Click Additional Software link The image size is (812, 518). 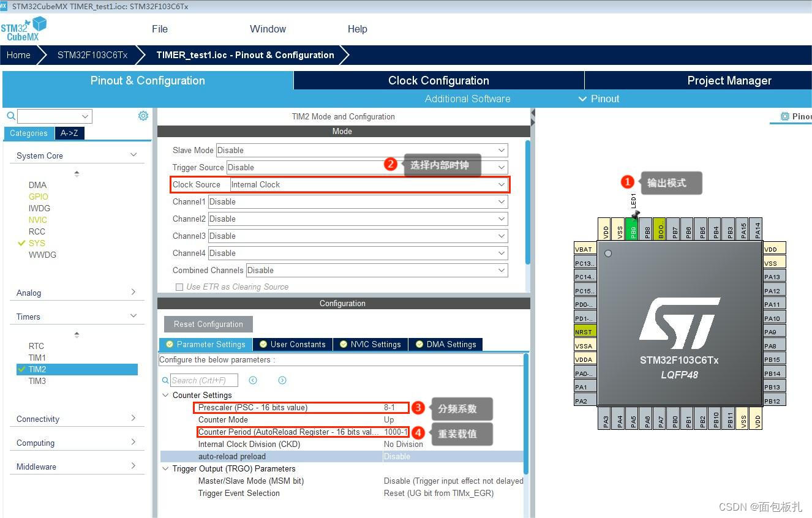pos(467,99)
